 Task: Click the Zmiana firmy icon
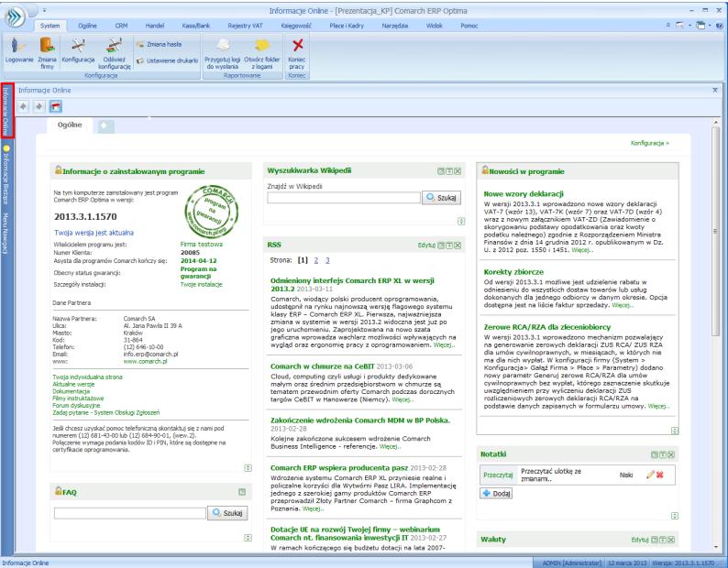coord(47,53)
